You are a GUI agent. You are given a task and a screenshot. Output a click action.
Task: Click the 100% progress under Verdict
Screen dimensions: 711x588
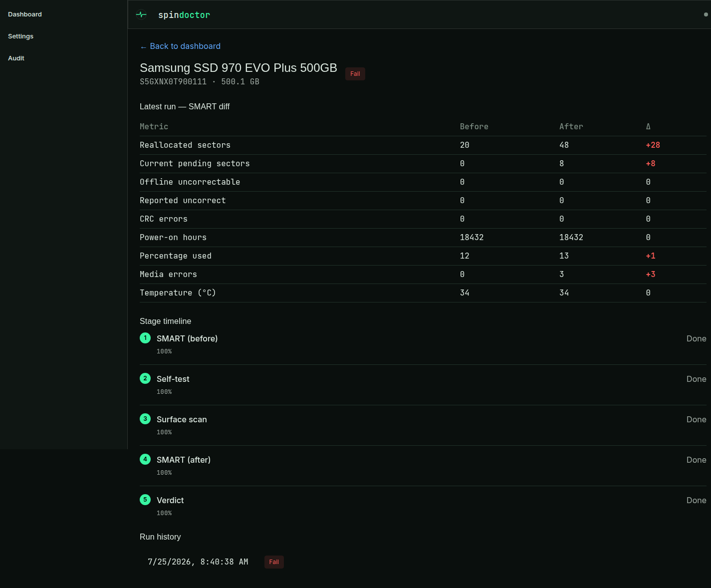164,513
